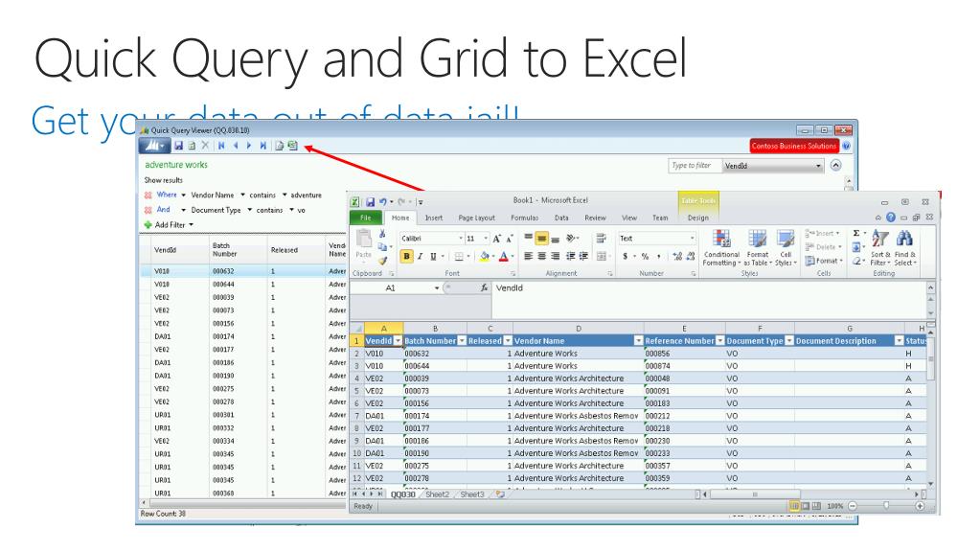980x551 pixels.
Task: Collapse the filter panel with the round chevron button
Action: (x=835, y=165)
